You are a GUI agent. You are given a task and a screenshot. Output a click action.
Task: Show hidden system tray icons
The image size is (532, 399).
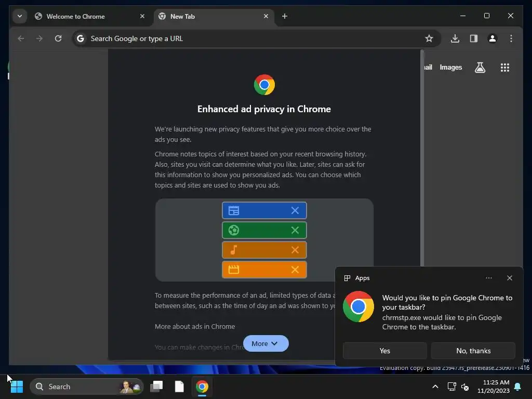click(x=435, y=387)
